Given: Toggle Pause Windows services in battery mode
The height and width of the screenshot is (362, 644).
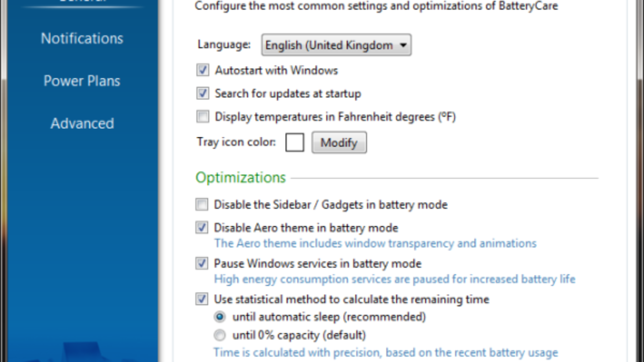Looking at the screenshot, I should [x=202, y=263].
